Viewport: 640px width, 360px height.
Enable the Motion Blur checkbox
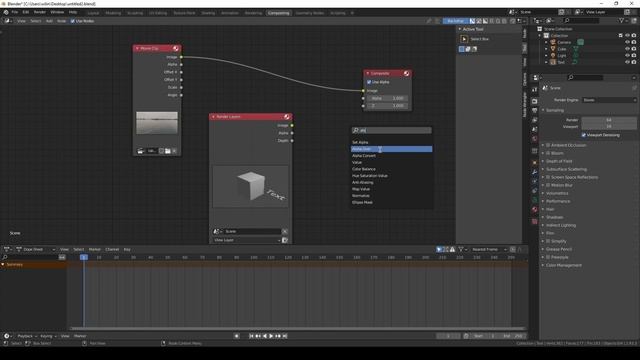[548, 185]
